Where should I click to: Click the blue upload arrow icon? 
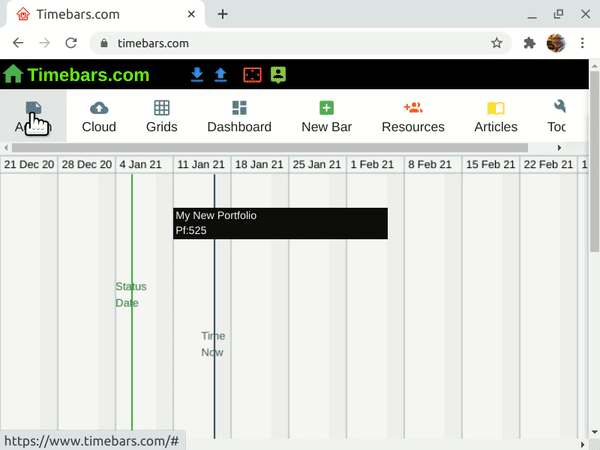(x=220, y=75)
